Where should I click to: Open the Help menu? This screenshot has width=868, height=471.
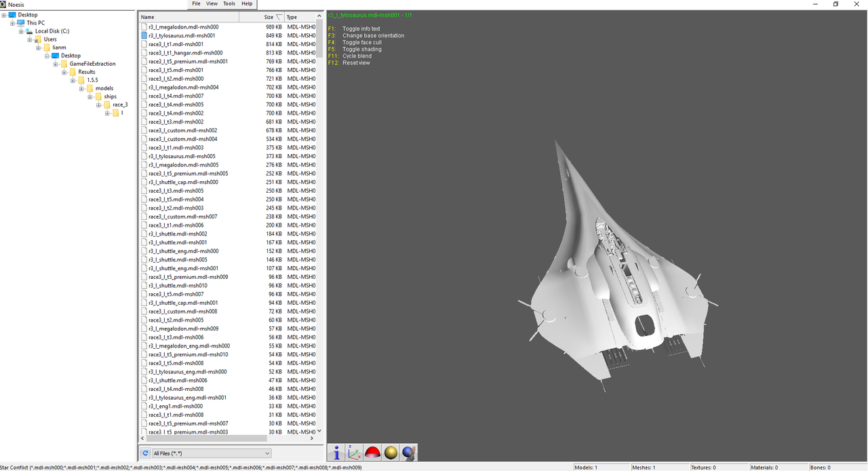247,4
